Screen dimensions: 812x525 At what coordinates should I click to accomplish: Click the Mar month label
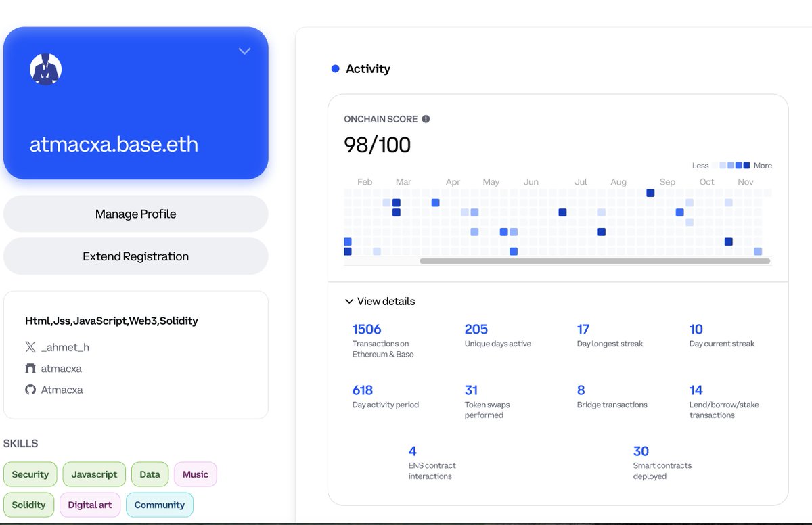pyautogui.click(x=403, y=182)
